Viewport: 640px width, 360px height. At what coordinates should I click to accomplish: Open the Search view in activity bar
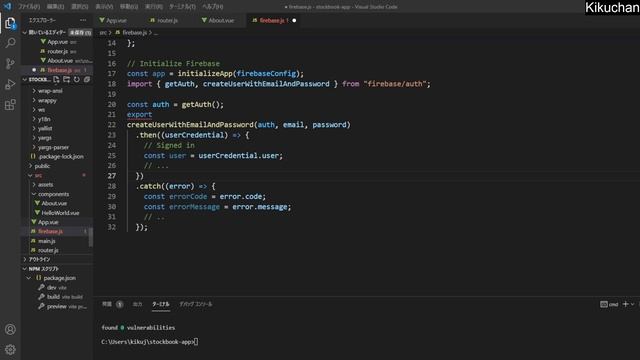click(x=10, y=43)
